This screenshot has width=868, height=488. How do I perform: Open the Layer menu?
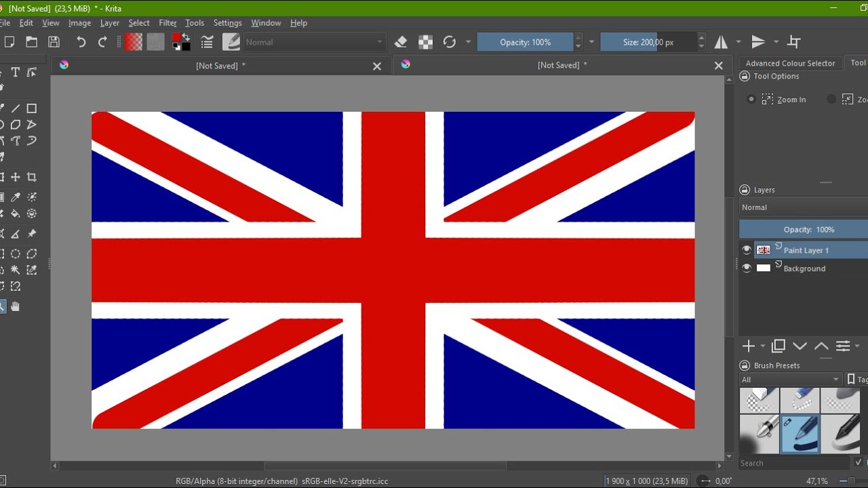click(110, 23)
